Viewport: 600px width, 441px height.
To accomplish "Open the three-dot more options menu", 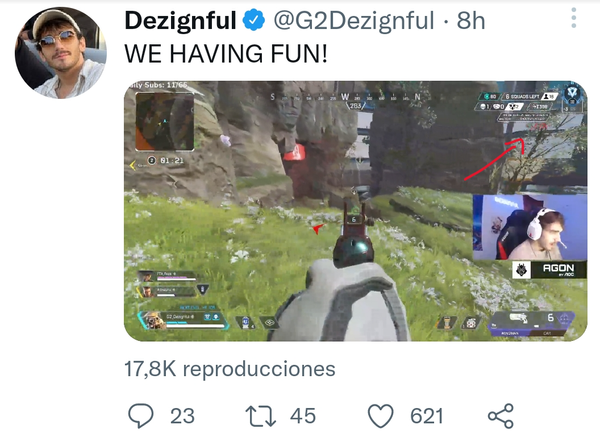I will pos(574,18).
